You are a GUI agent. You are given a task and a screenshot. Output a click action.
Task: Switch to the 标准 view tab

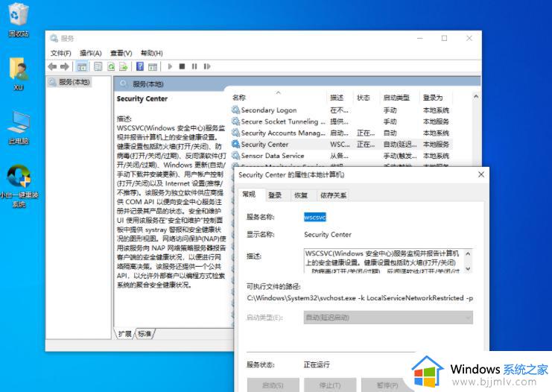pyautogui.click(x=145, y=334)
